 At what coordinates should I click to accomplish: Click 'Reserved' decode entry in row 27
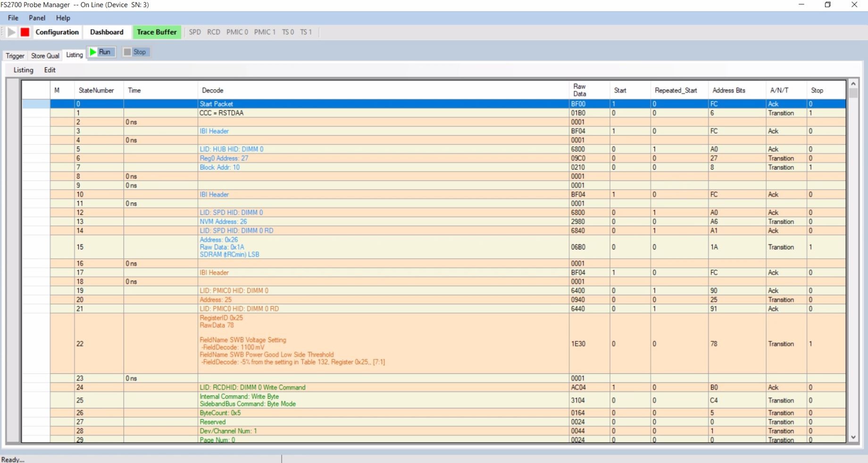pos(212,422)
